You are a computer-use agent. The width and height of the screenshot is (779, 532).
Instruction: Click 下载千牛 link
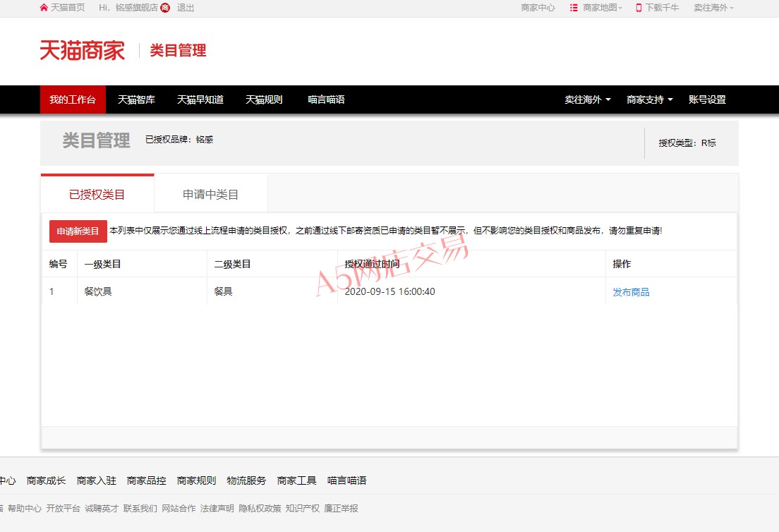click(663, 8)
